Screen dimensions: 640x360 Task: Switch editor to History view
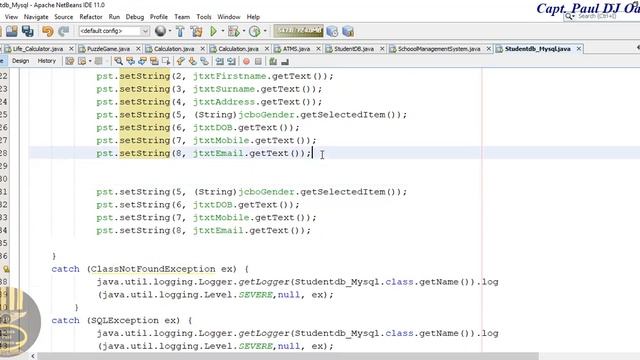tap(47, 61)
